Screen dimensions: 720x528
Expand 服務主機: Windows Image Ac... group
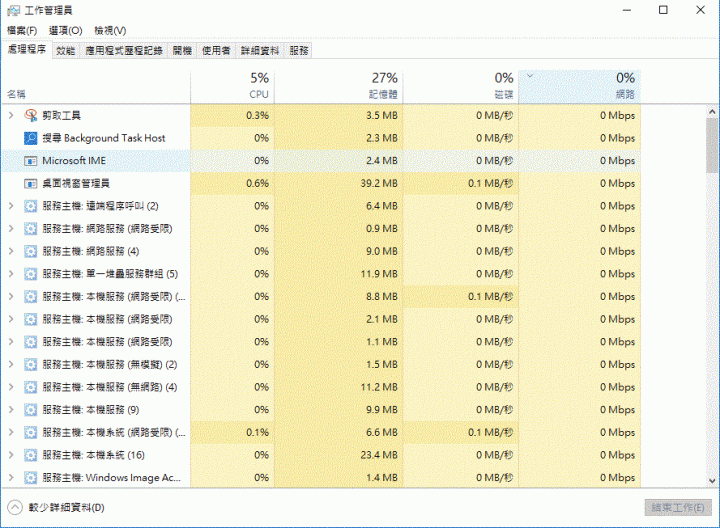(11, 477)
